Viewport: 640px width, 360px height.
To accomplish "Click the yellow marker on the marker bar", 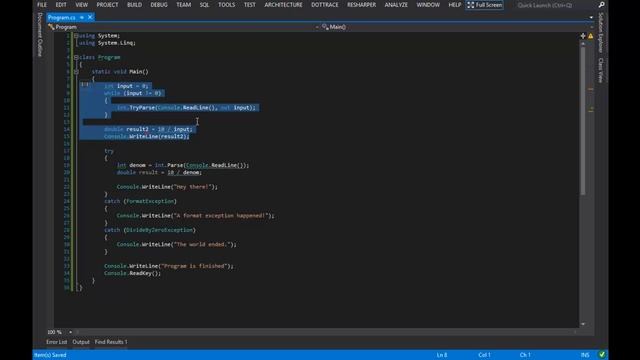I will pyautogui.click(x=591, y=109).
